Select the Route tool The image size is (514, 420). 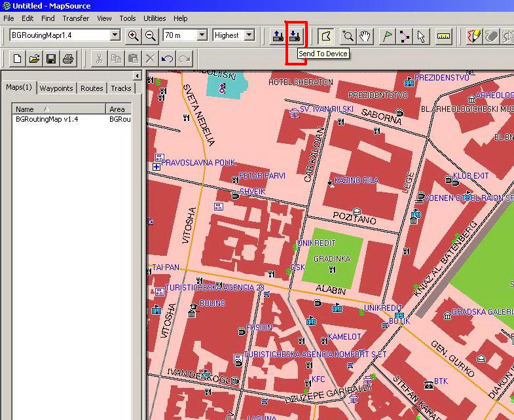tap(404, 36)
